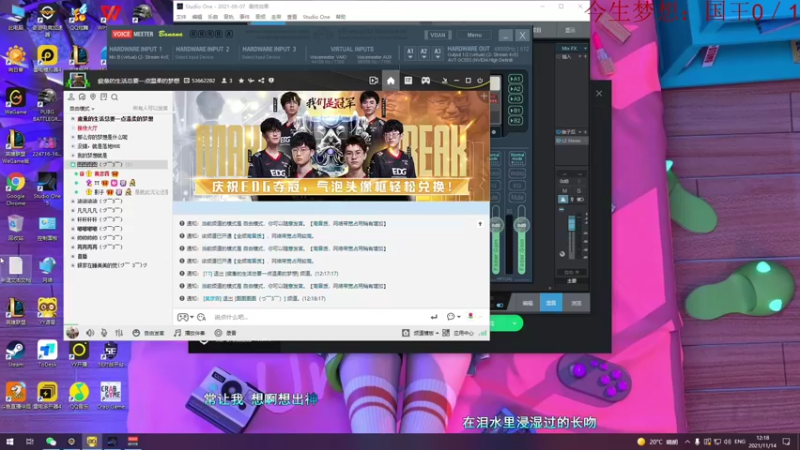The image size is (800, 450).
Task: Send a flower gift icon
Action: pos(470,317)
